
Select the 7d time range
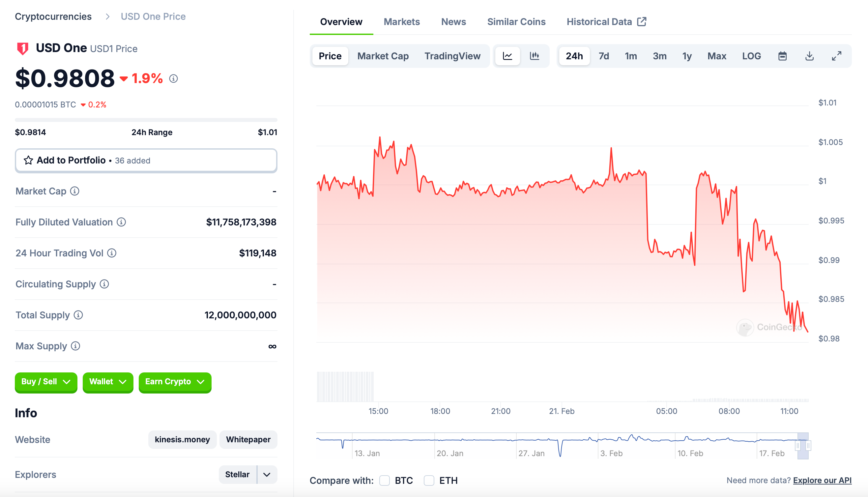604,56
